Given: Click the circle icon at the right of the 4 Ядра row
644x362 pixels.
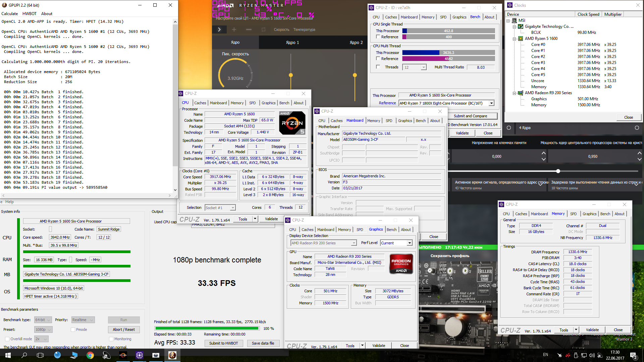Looking at the screenshot, I should point(637,128).
